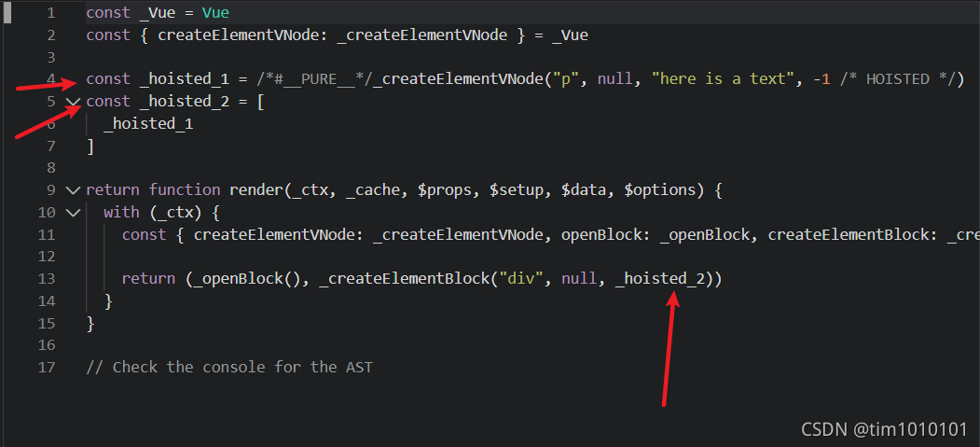Click line number 1 in the gutter
Image resolution: width=980 pixels, height=447 pixels.
pos(50,12)
